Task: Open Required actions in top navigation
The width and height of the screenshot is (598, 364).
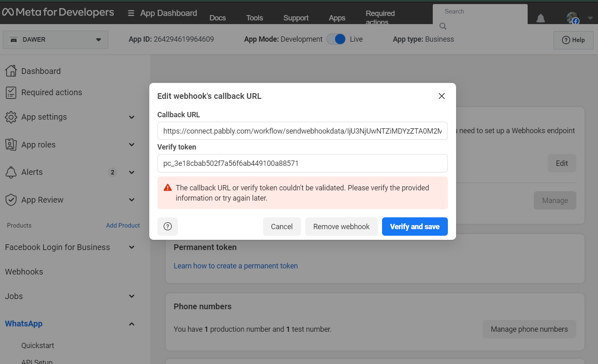Action: point(380,18)
